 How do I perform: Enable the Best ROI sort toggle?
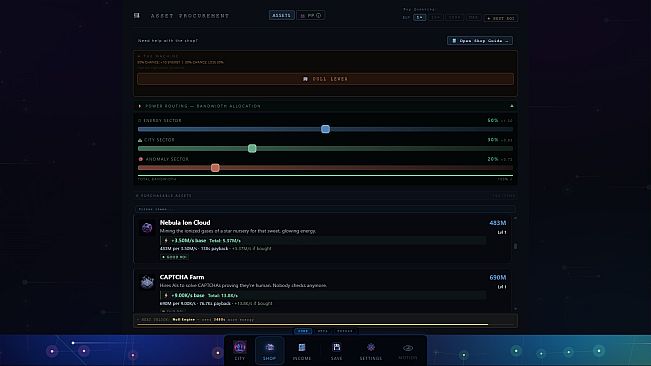[501, 18]
